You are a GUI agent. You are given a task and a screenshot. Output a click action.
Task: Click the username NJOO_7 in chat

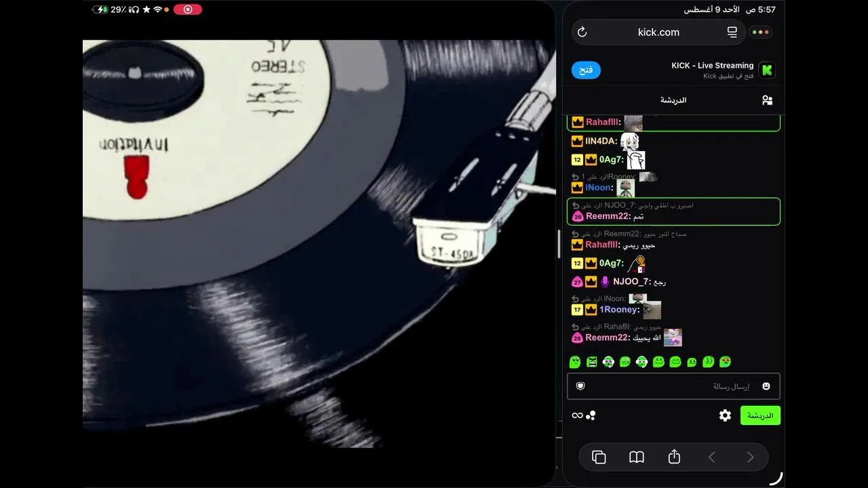pos(631,282)
